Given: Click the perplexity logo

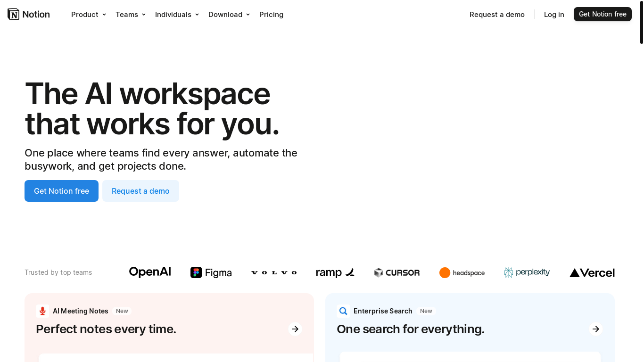Looking at the screenshot, I should pyautogui.click(x=527, y=272).
